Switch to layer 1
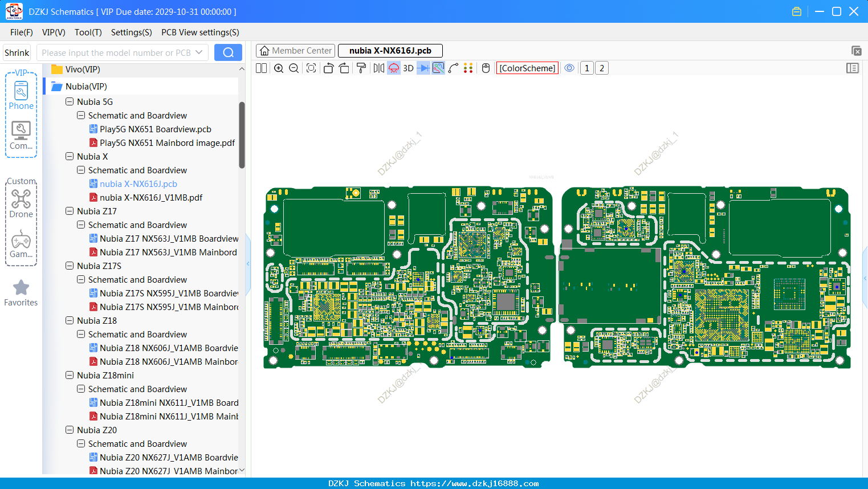Screen dimensions: 868x489 587,68
